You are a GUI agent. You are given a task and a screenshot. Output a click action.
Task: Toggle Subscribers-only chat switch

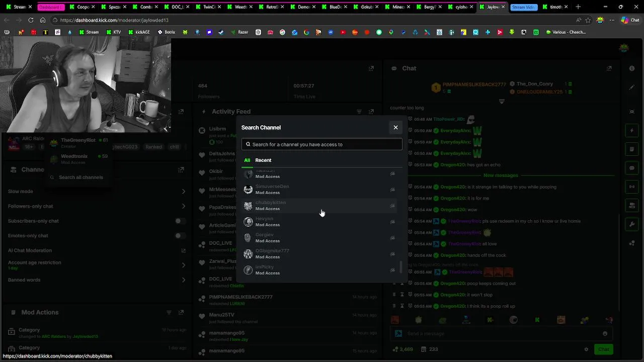pyautogui.click(x=180, y=221)
